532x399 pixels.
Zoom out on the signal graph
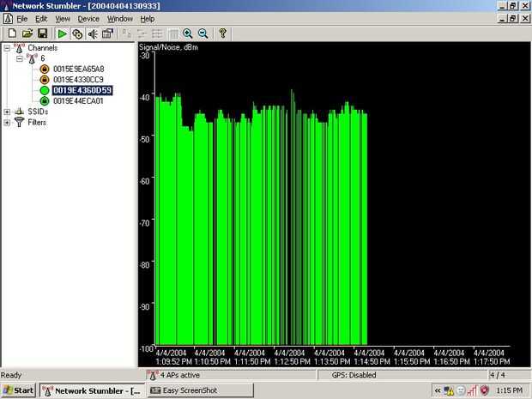[x=203, y=33]
